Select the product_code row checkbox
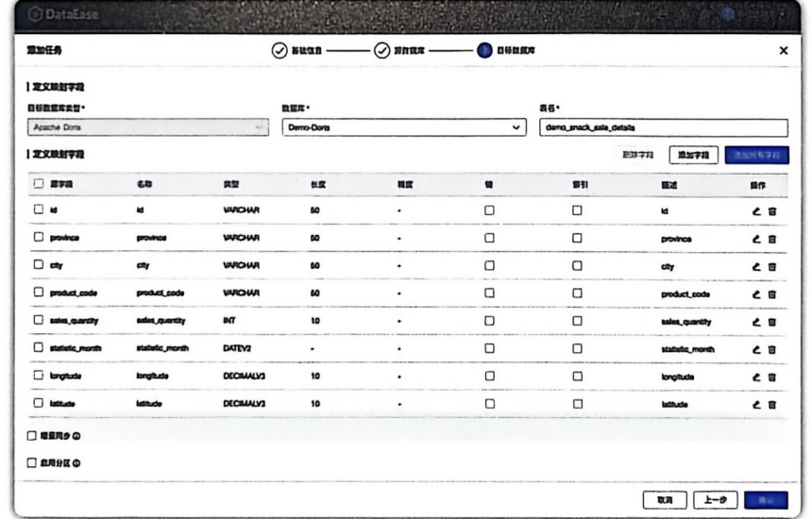Viewport: 812px width, 519px height. click(39, 292)
